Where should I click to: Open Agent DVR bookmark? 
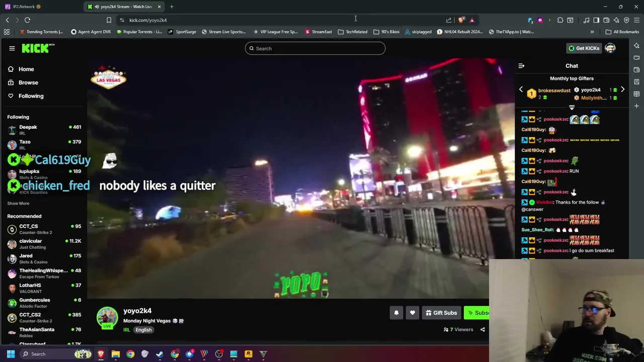[x=91, y=32]
